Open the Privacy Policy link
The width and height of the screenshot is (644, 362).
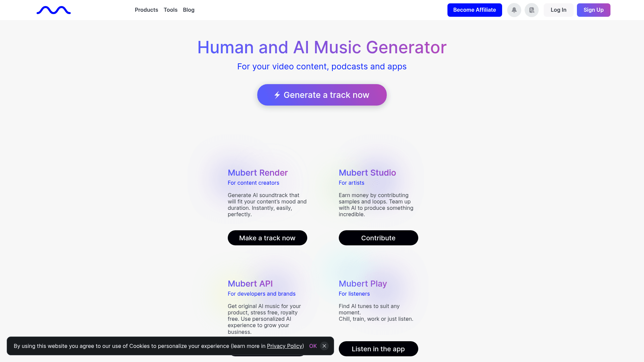coord(284,346)
